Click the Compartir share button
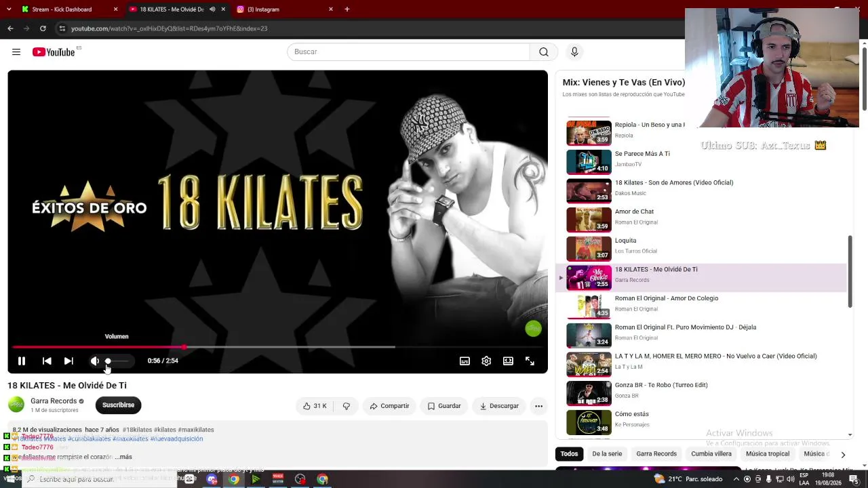 click(389, 406)
